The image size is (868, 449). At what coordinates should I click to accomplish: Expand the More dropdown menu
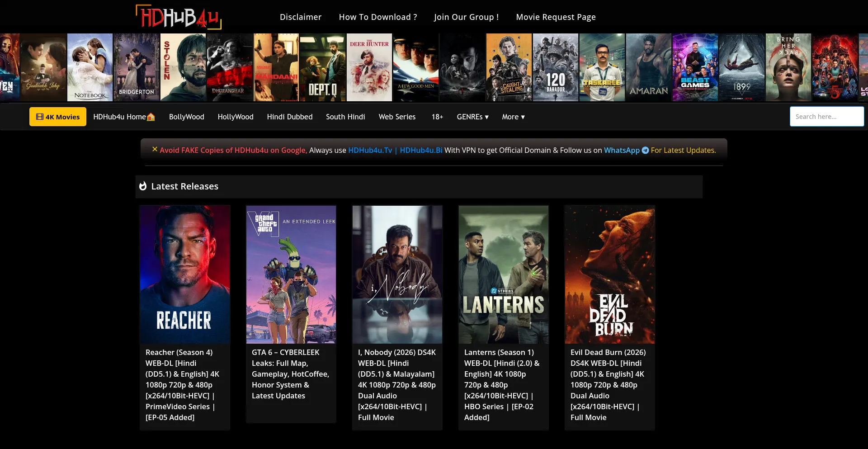pos(513,117)
